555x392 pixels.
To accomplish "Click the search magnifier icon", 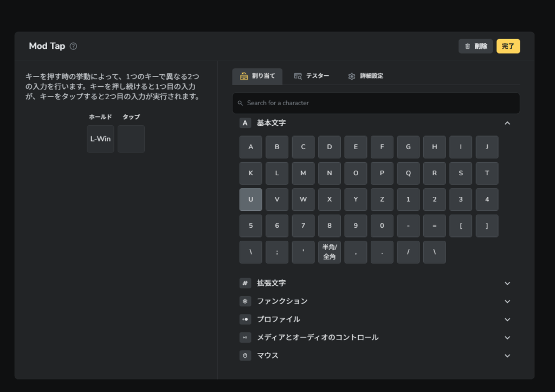I will (240, 103).
